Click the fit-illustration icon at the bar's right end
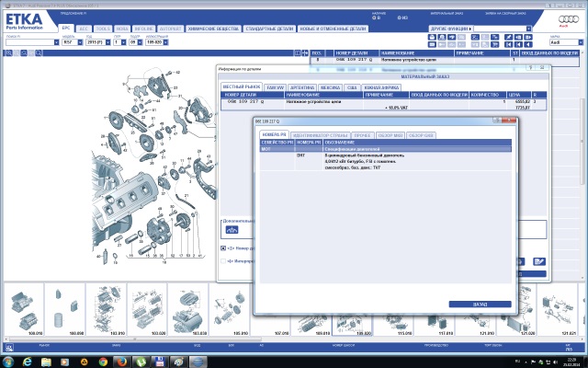The image size is (588, 368). [x=305, y=53]
